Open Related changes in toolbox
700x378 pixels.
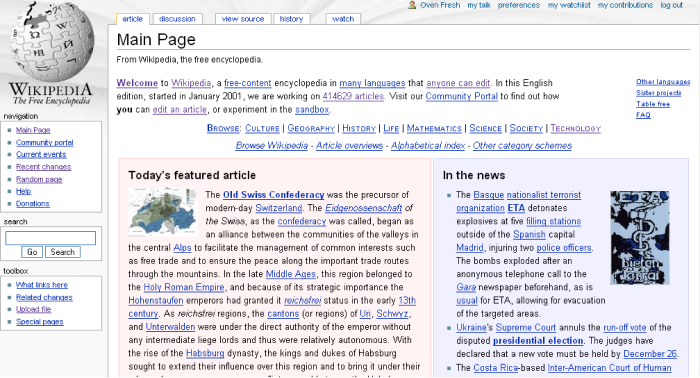[x=44, y=297]
